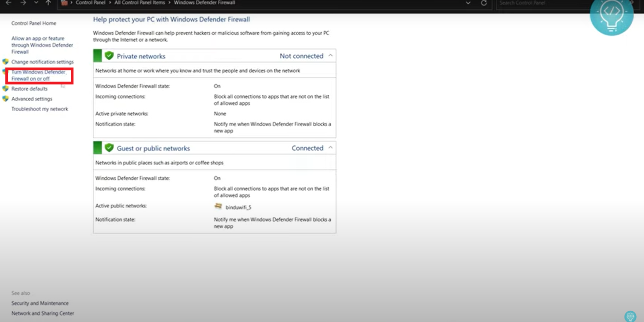Viewport: 644px width, 322px height.
Task: Open the Network and Sharing Center link
Action: pos(42,313)
